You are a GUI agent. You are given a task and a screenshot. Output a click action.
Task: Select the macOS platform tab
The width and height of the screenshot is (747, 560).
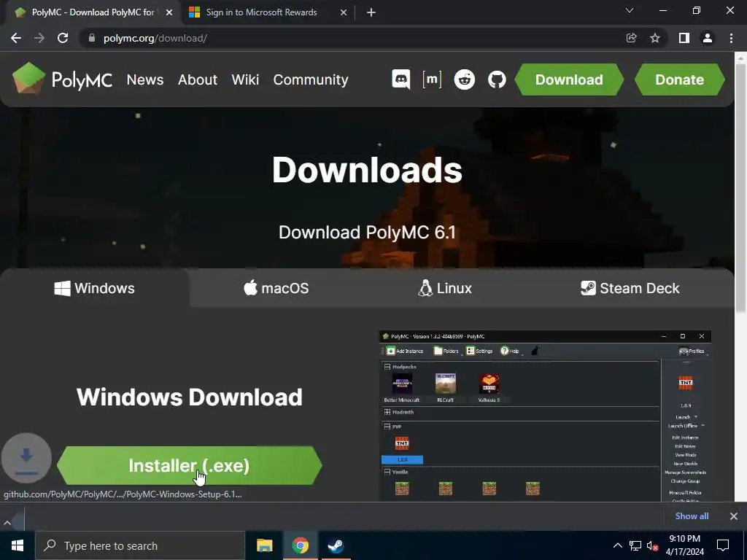pos(276,288)
